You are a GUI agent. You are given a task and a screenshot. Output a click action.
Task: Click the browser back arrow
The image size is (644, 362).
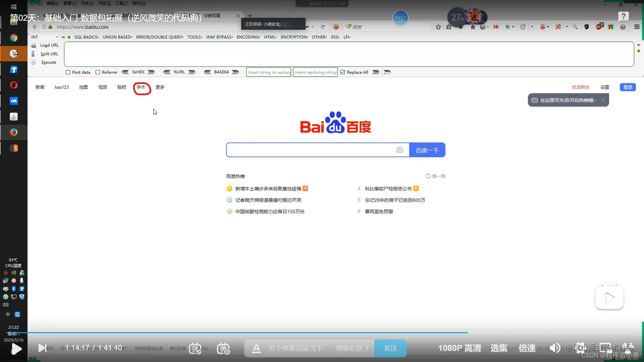35,27
